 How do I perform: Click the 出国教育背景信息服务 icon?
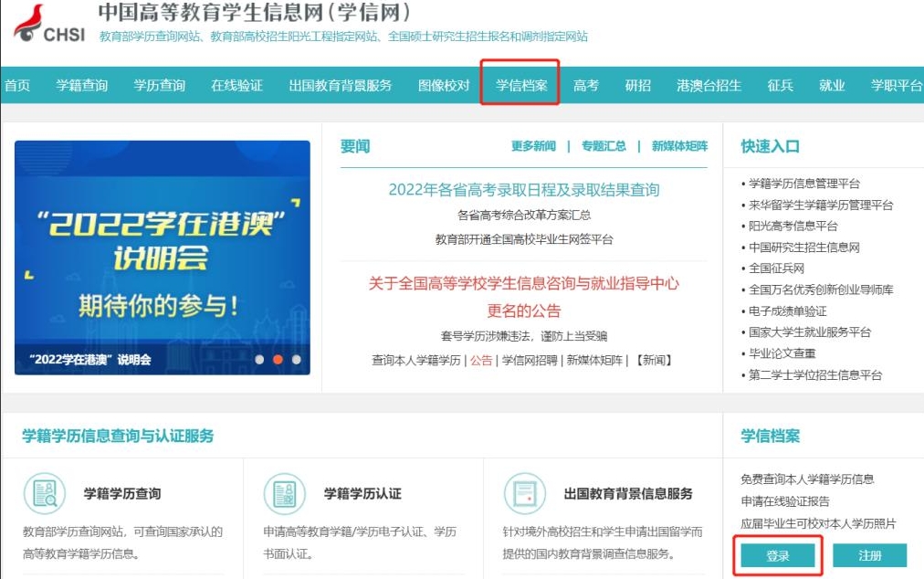click(525, 493)
